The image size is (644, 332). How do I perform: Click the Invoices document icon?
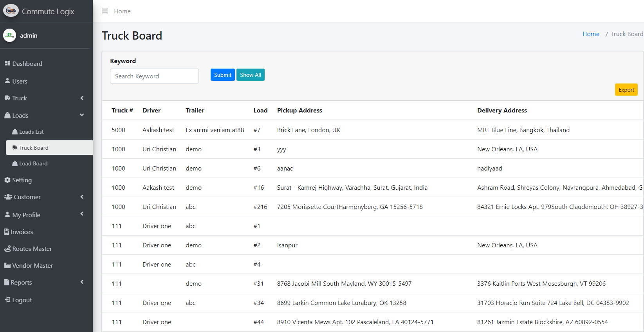[x=7, y=232]
